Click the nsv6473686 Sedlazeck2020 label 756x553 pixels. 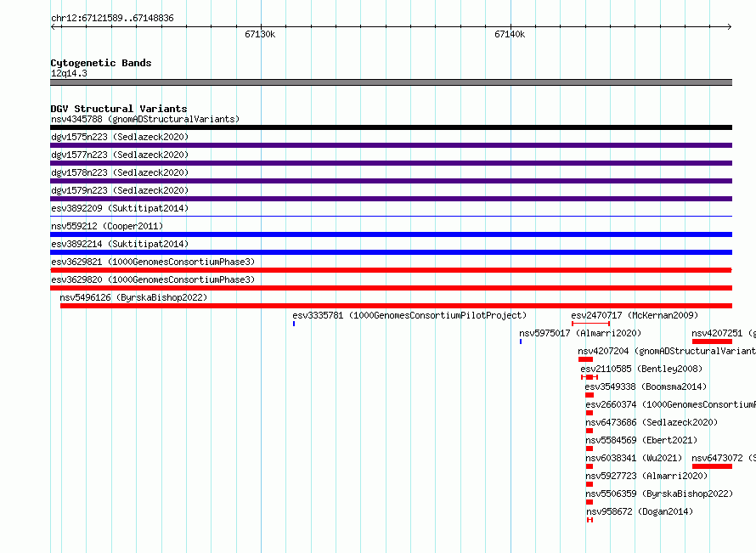652,422
